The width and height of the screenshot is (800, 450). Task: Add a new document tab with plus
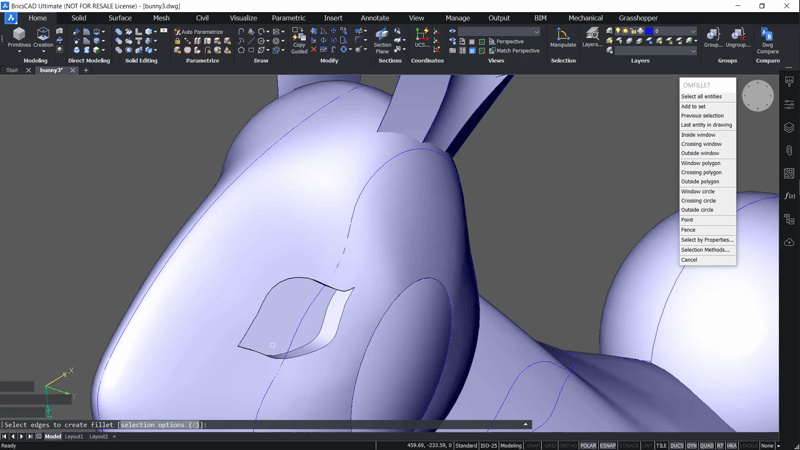(86, 70)
